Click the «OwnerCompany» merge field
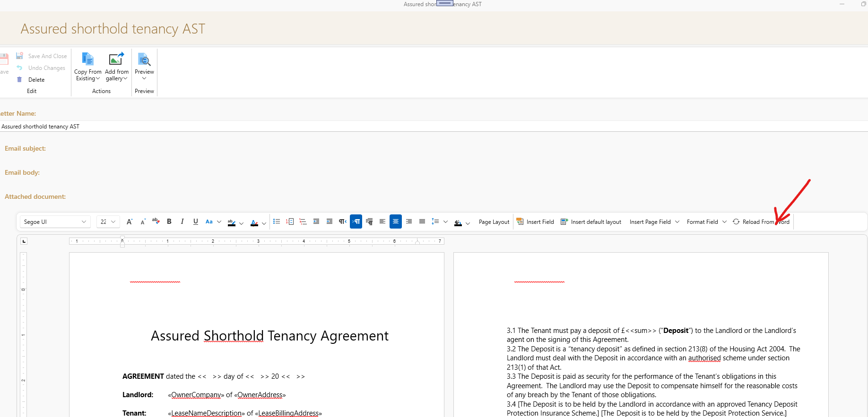 [x=196, y=395]
